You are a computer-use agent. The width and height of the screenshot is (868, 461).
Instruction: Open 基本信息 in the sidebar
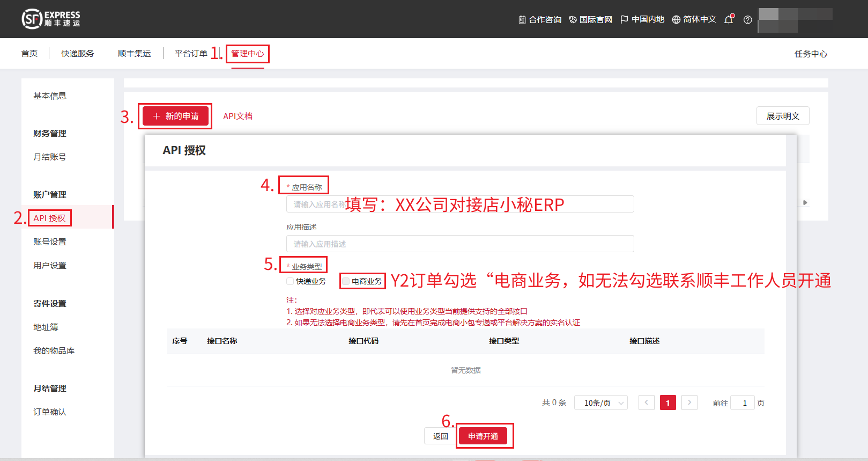[50, 96]
